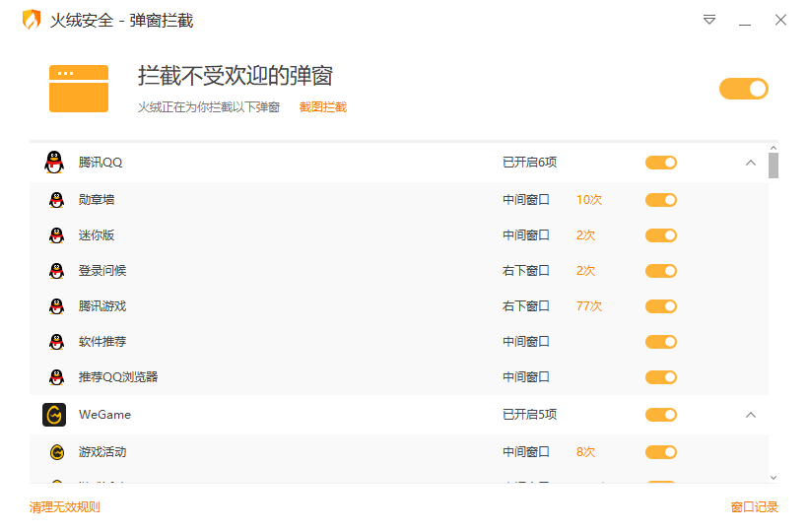Click the penguin icon beside 勋章墙
The image size is (808, 532).
click(x=57, y=200)
